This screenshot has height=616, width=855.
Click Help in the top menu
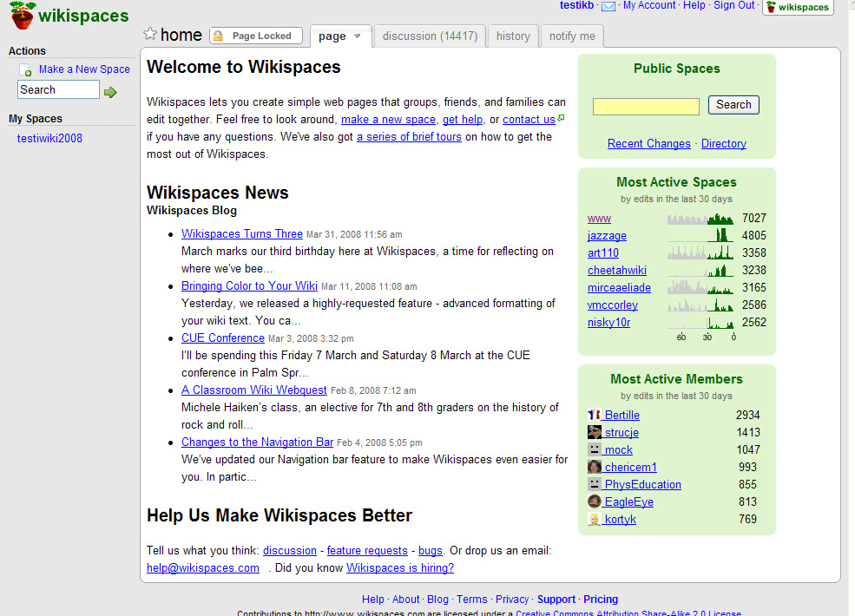coord(694,5)
